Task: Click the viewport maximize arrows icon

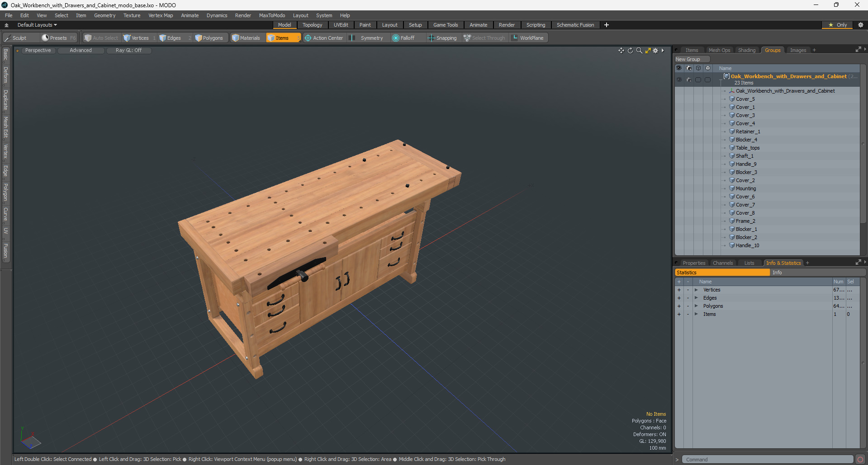Action: point(648,51)
